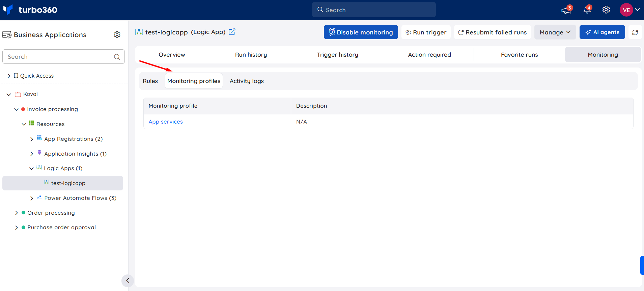Open Business Applications settings gear
Viewport: 644px width, 291px height.
[x=117, y=35]
